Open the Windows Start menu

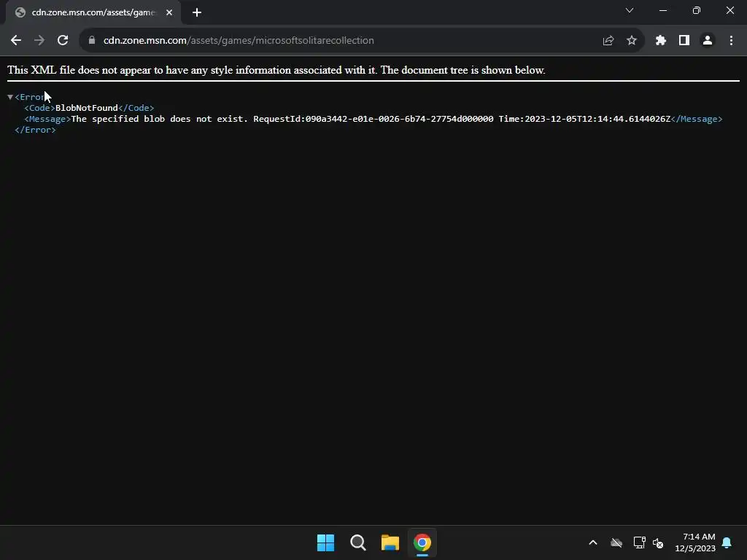coord(326,542)
